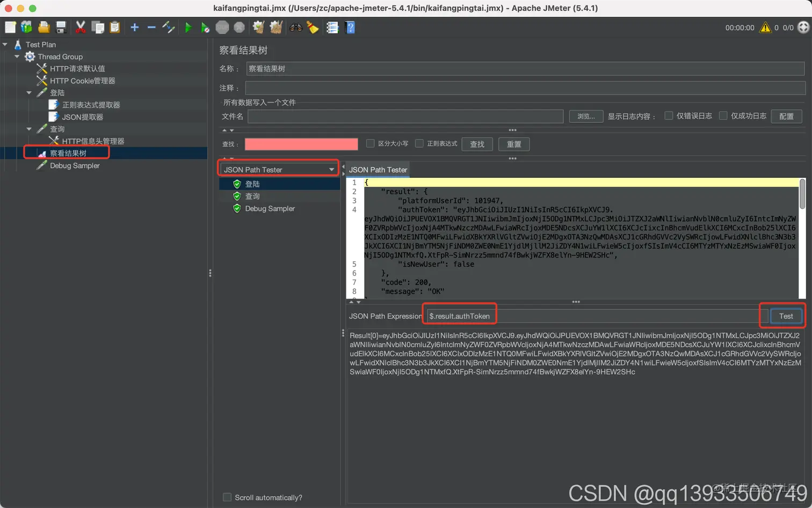The width and height of the screenshot is (812, 508).
Task: Click the 浏览... browse button
Action: tap(586, 116)
